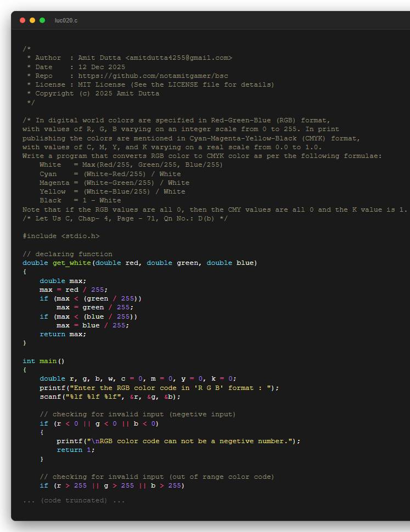Click the 'Note that if the RGB values are all 0' line
The width and height of the screenshot is (410, 532).
click(x=215, y=210)
